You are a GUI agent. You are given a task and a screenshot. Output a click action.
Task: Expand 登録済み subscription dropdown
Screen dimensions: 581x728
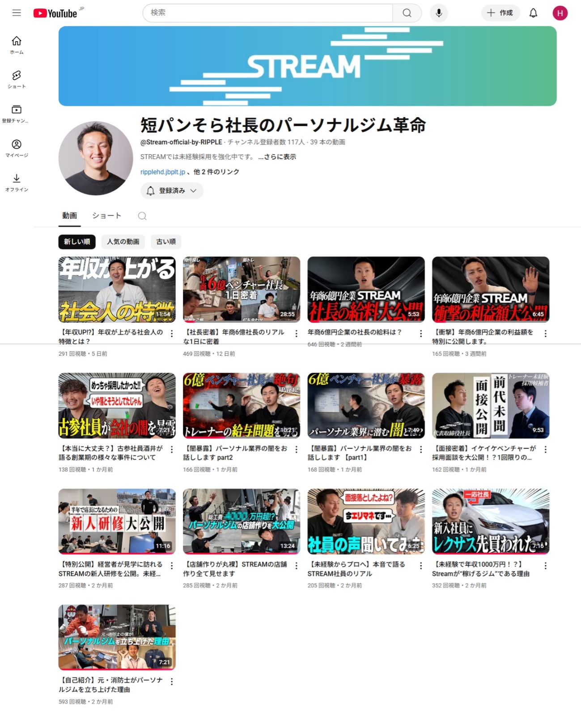(172, 191)
